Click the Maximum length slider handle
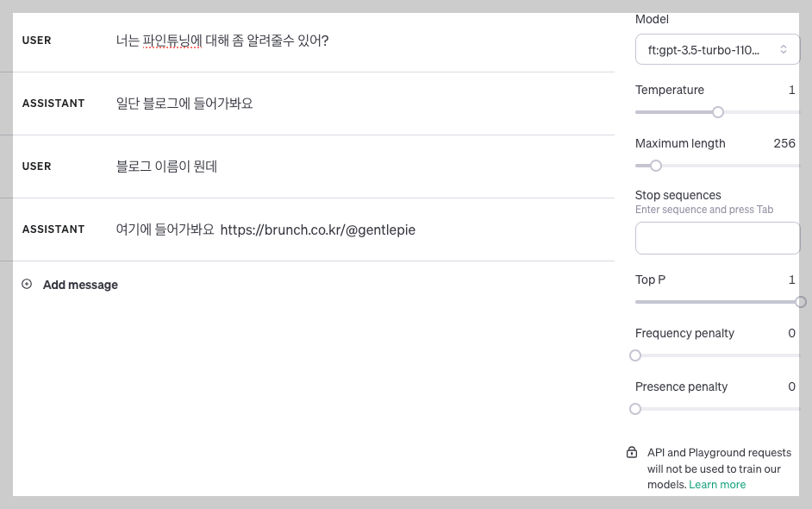The image size is (812, 509). tap(656, 166)
